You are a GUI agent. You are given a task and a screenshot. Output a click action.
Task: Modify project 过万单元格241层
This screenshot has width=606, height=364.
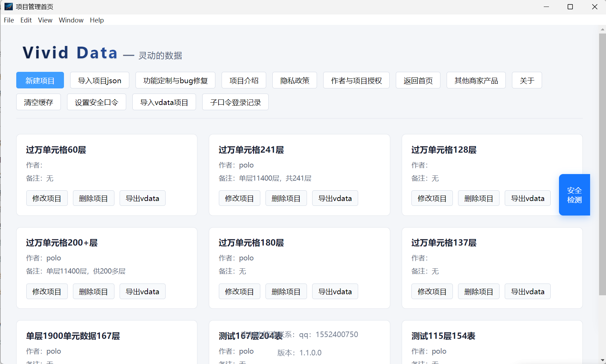click(x=240, y=198)
